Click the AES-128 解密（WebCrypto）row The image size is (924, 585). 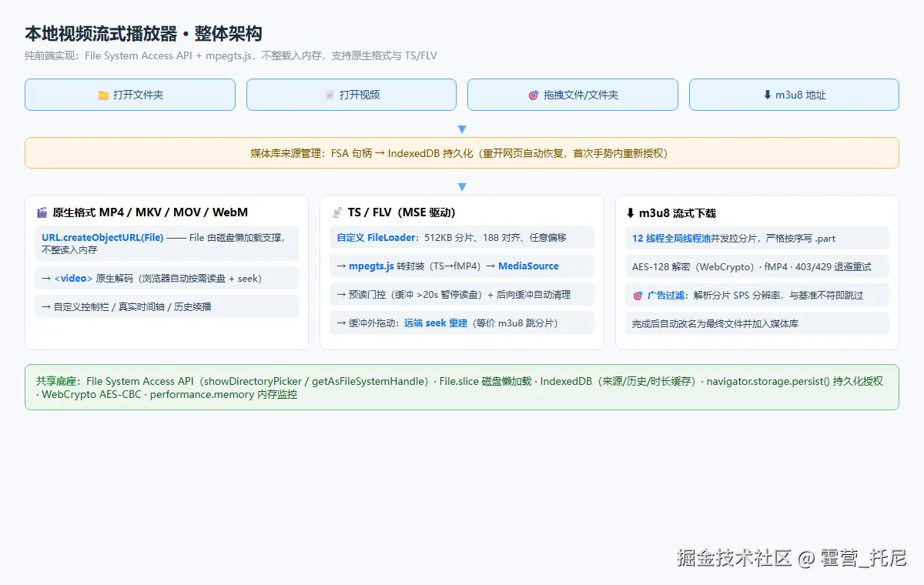[x=757, y=266]
